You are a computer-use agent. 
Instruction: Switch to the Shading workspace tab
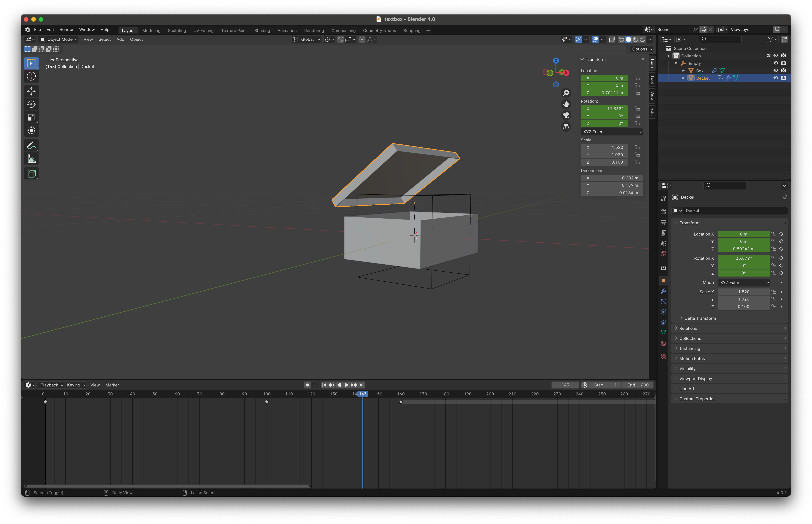[x=262, y=30]
